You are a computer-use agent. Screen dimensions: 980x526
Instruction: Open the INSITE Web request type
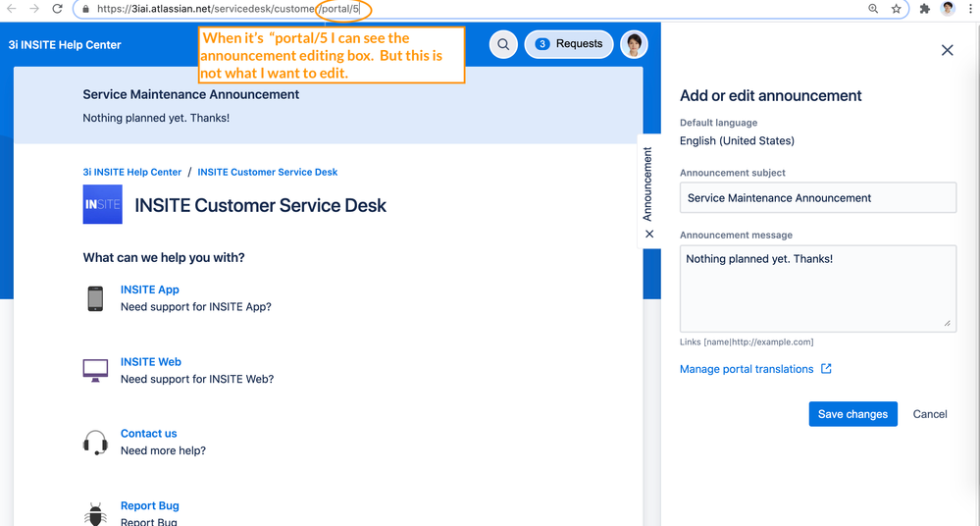click(151, 361)
